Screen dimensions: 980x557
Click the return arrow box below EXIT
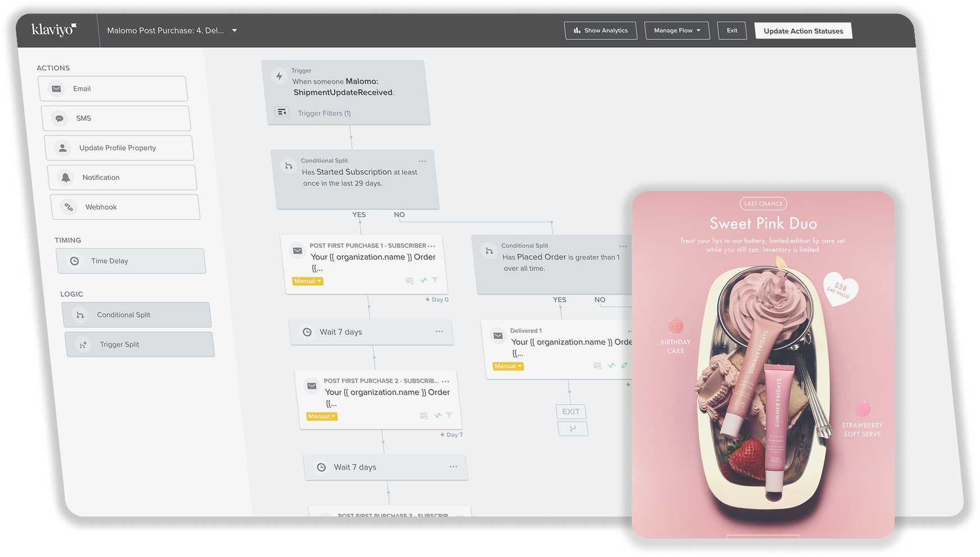tap(573, 428)
